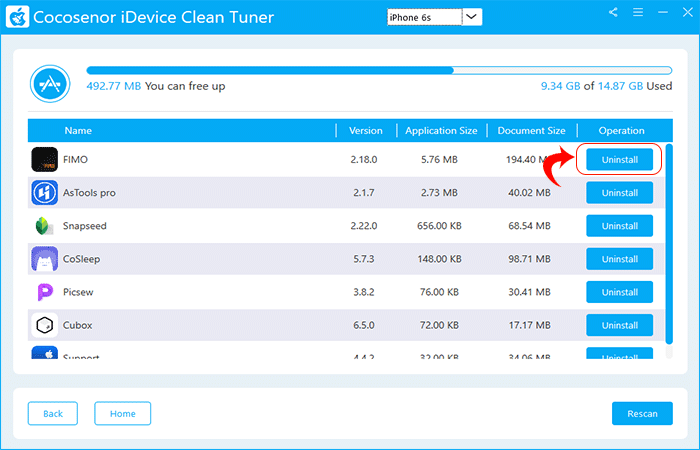Screen dimensions: 700x450
Task: Select the Cubox name text
Action: [x=77, y=325]
